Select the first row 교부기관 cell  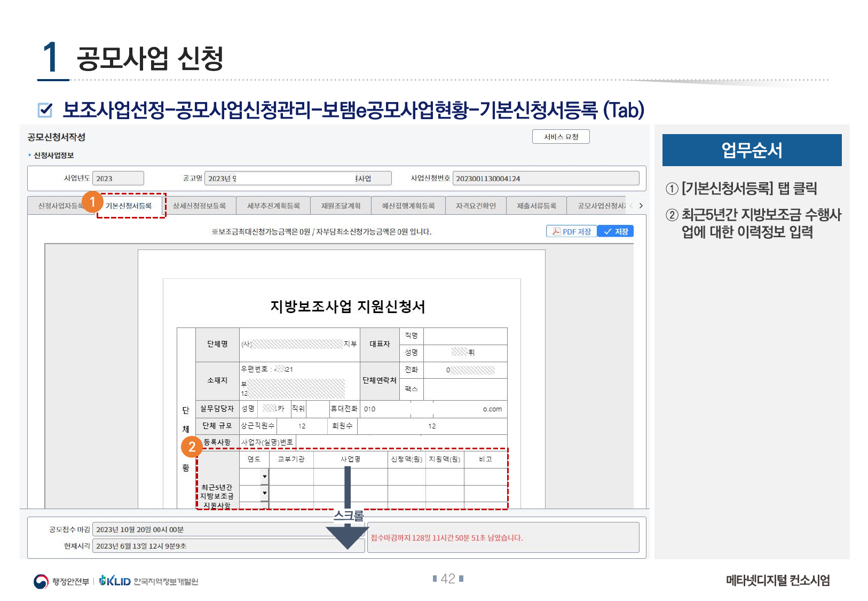(x=291, y=476)
